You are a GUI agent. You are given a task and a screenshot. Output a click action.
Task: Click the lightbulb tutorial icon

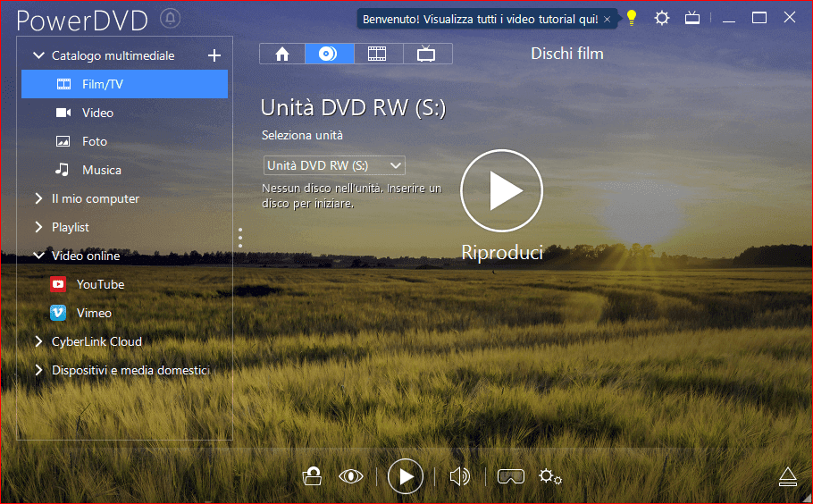point(632,18)
